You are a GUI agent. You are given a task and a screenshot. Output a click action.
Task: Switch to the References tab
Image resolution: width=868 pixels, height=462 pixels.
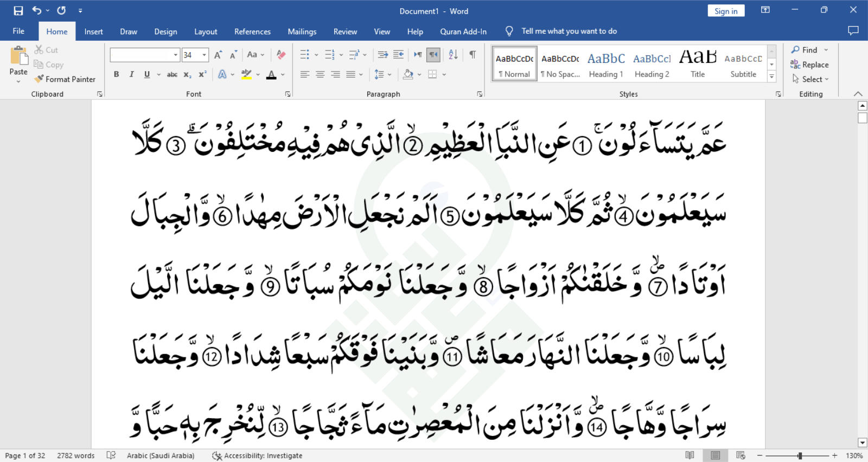[252, 31]
